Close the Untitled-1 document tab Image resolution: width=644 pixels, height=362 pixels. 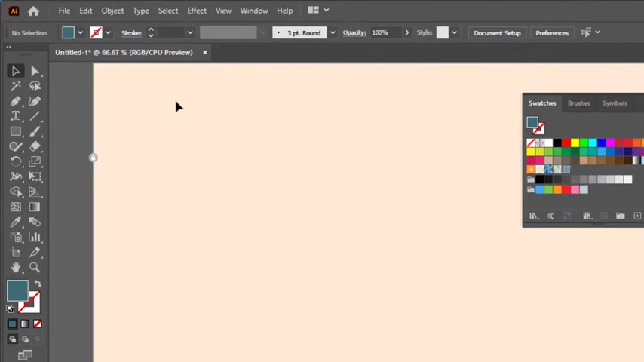pos(204,53)
